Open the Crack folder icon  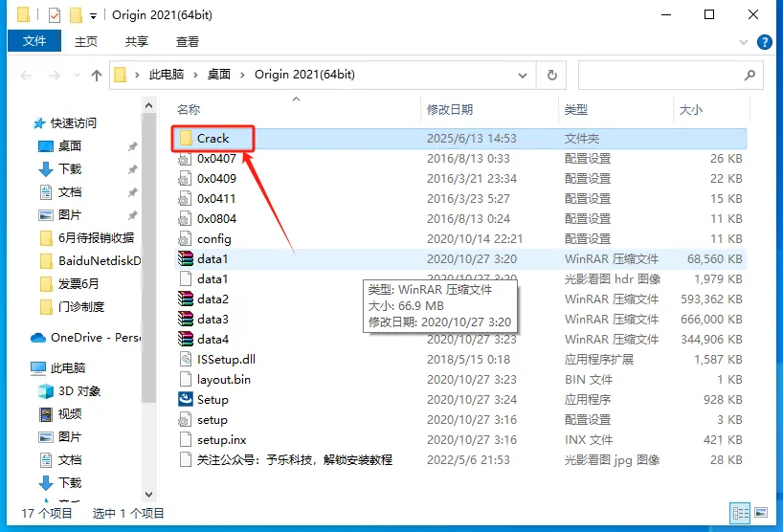pos(186,138)
